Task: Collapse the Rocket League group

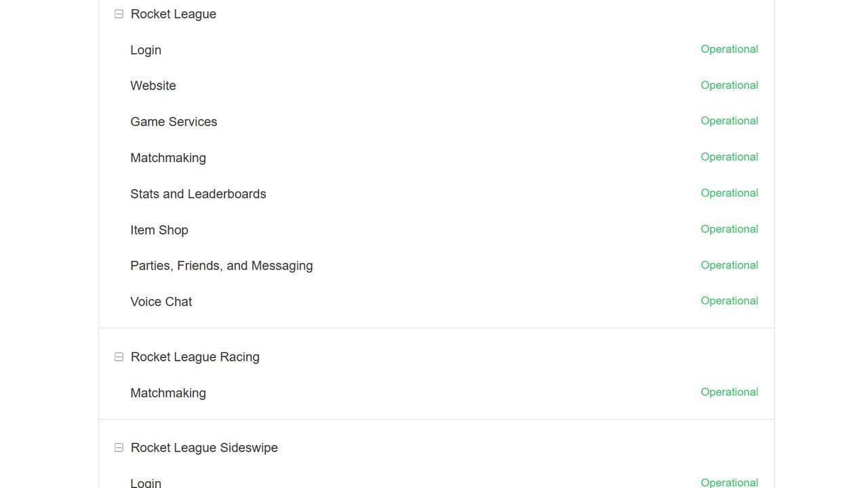Action: pos(119,14)
